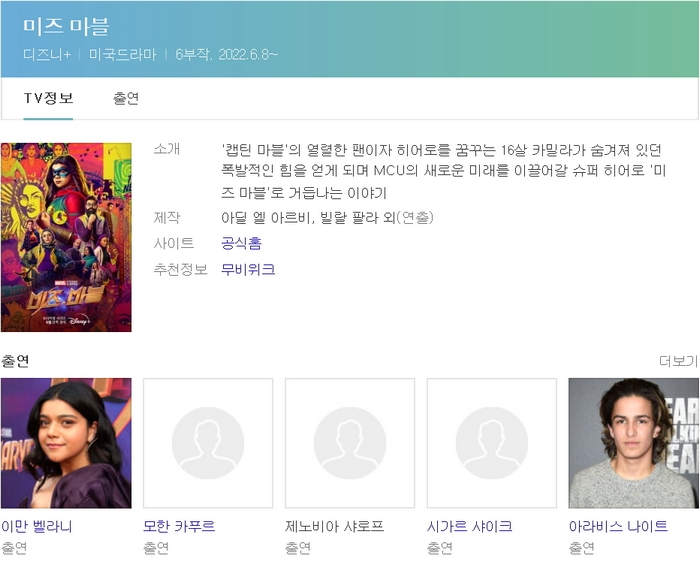Switch to the 출연 tab
Viewport: 700px width, 565px height.
[126, 98]
